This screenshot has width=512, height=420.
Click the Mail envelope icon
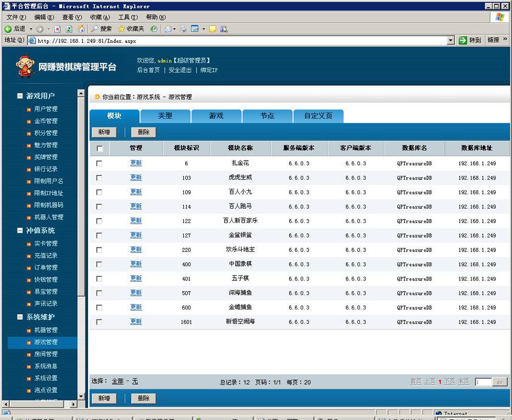tap(168, 29)
